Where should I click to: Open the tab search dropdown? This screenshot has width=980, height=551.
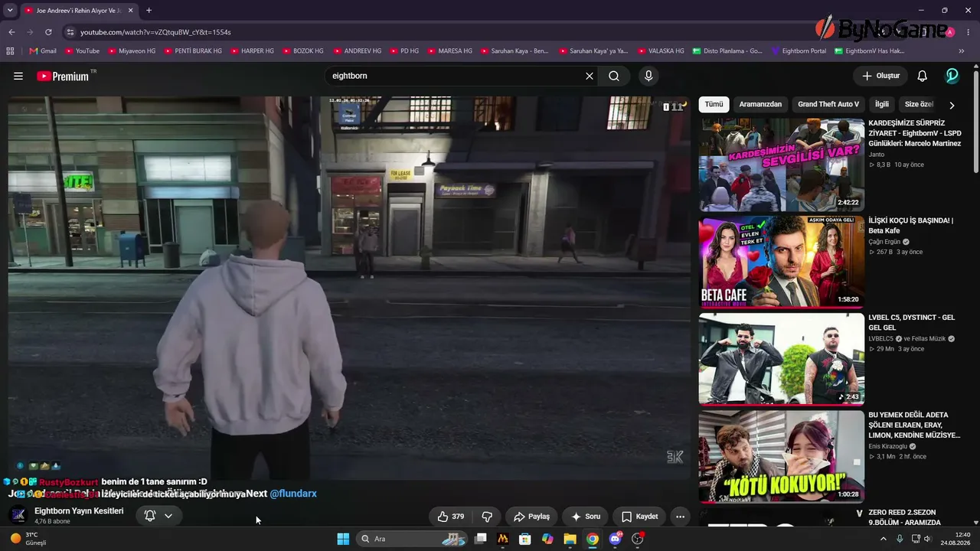point(10,11)
